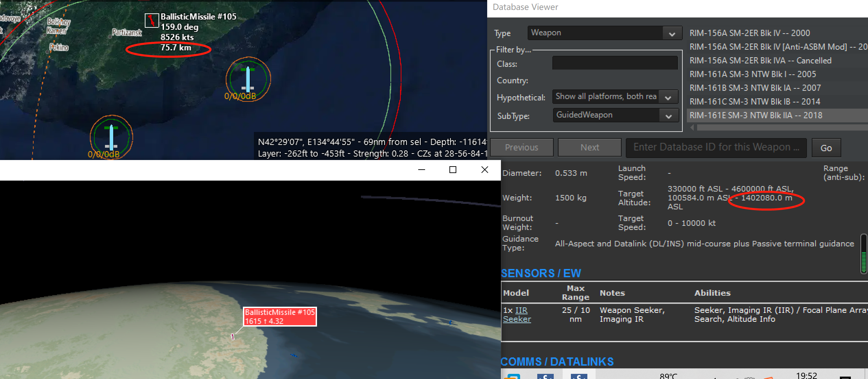
Task: Minimize the 3D view window
Action: click(422, 170)
